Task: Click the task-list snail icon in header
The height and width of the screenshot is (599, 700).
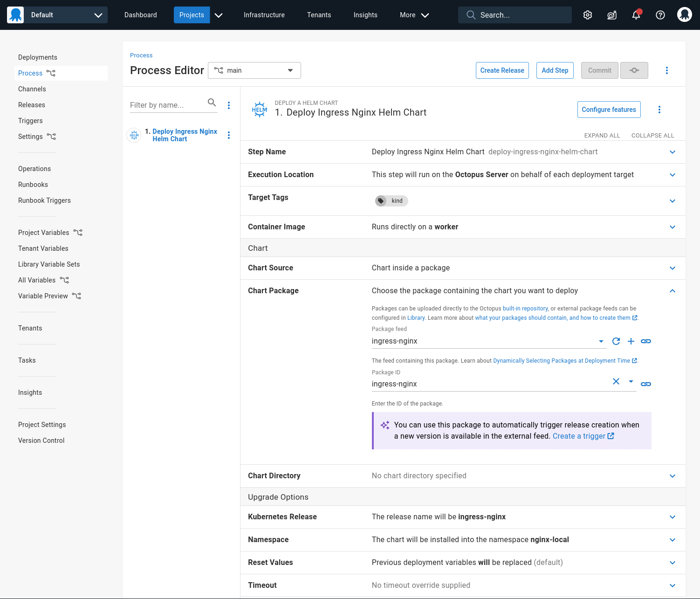Action: tap(612, 15)
